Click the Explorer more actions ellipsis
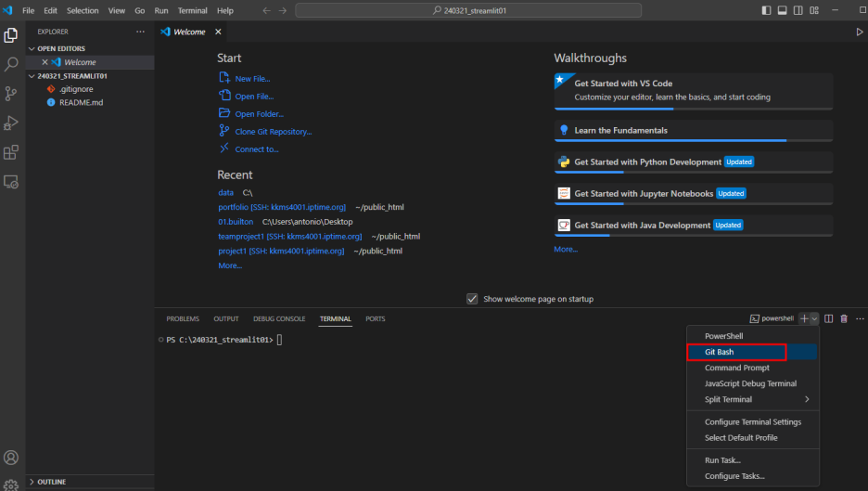Screen dimensions: 868x491 point(141,32)
